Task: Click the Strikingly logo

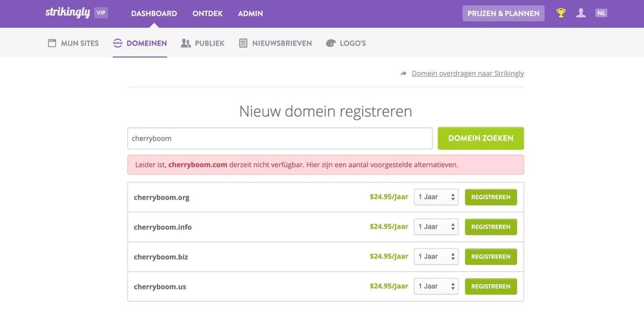Action: [68, 12]
